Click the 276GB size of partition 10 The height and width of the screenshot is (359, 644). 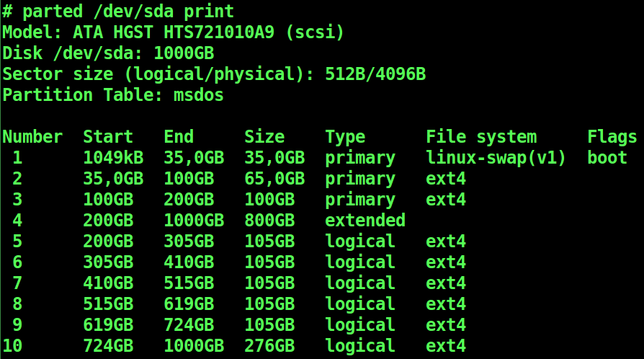pyautogui.click(x=269, y=345)
